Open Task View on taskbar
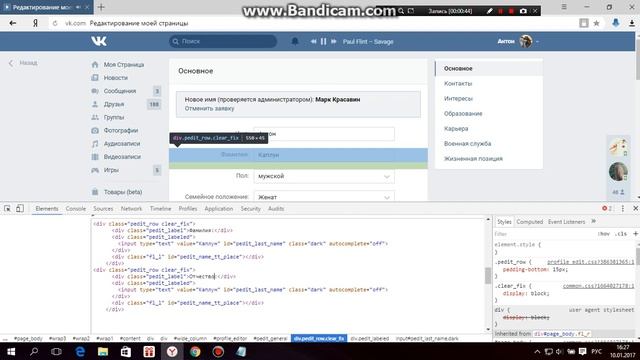 (56, 351)
